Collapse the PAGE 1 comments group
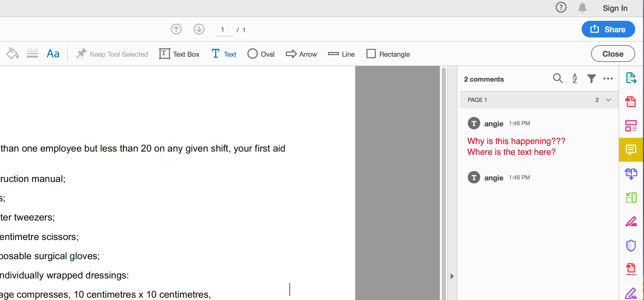This screenshot has height=300, width=644. 608,100
